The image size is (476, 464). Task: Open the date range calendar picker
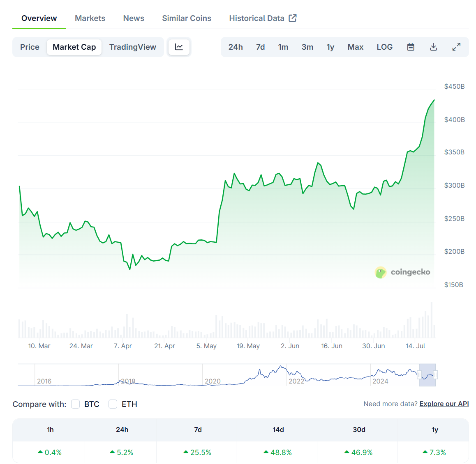411,47
